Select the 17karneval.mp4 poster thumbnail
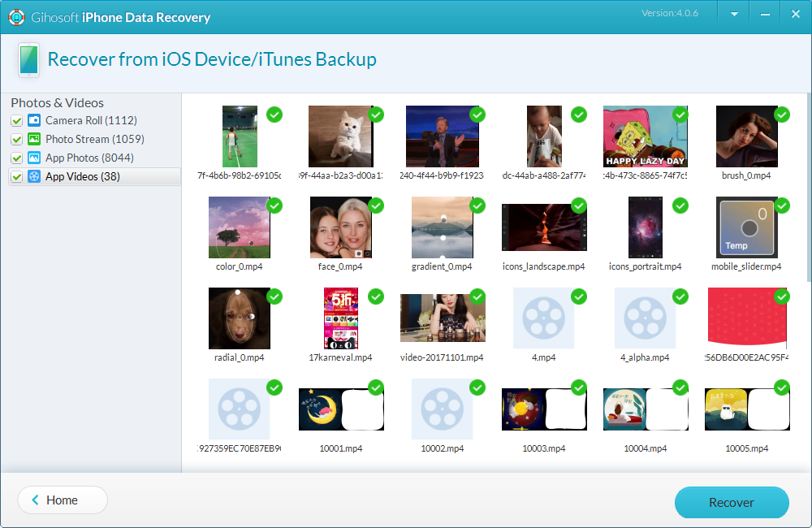 pos(341,318)
